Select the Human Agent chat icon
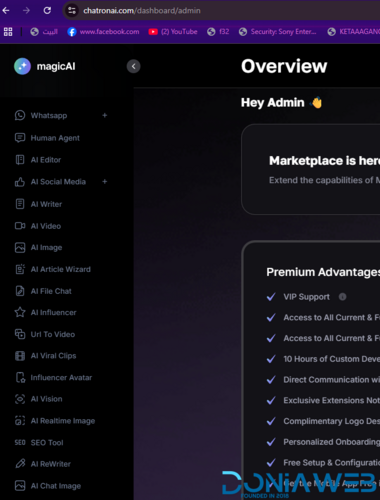 click(20, 138)
